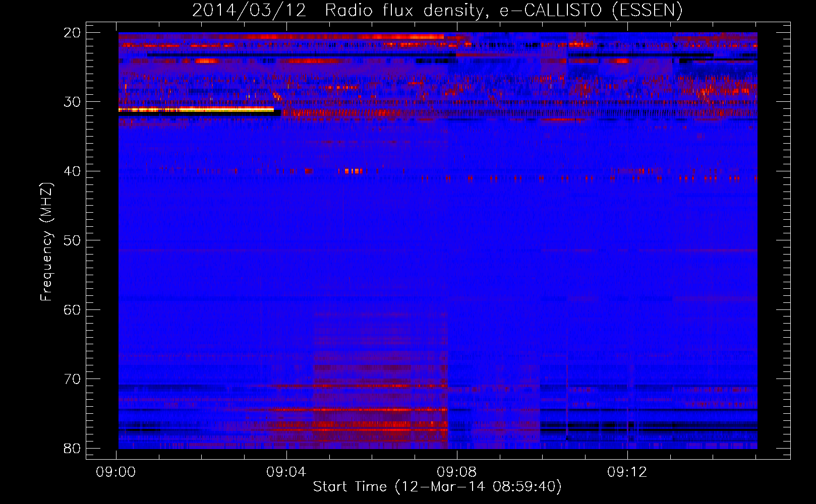
Task: Click the 09:12 time tick label
Action: coord(627,472)
